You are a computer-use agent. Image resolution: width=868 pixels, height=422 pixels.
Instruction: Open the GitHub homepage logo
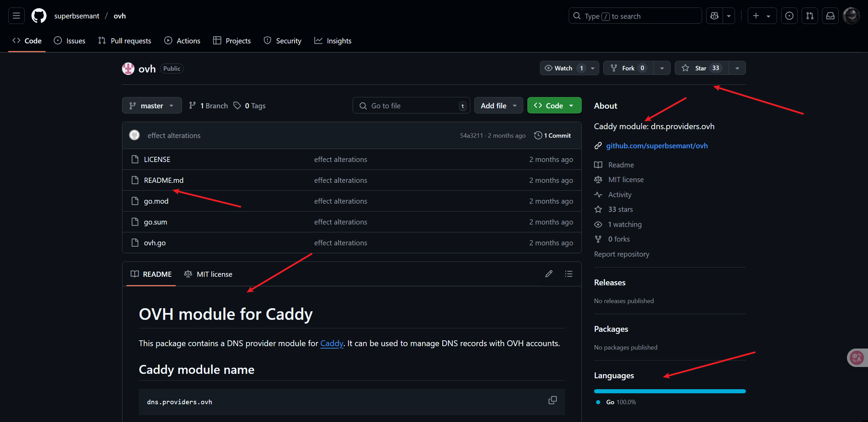click(39, 16)
